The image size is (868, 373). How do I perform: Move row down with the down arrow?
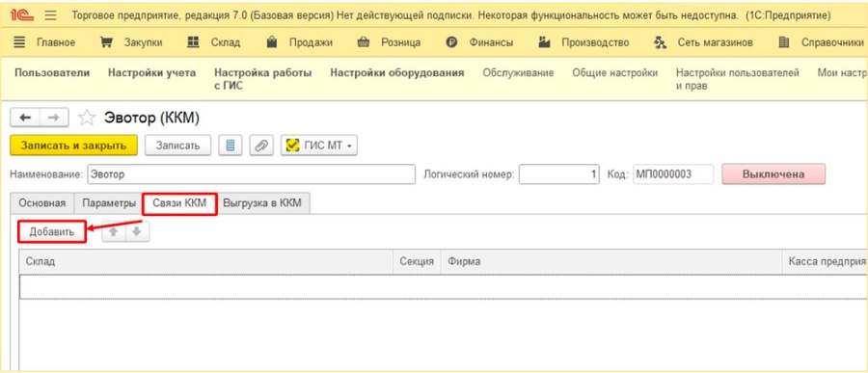(137, 232)
